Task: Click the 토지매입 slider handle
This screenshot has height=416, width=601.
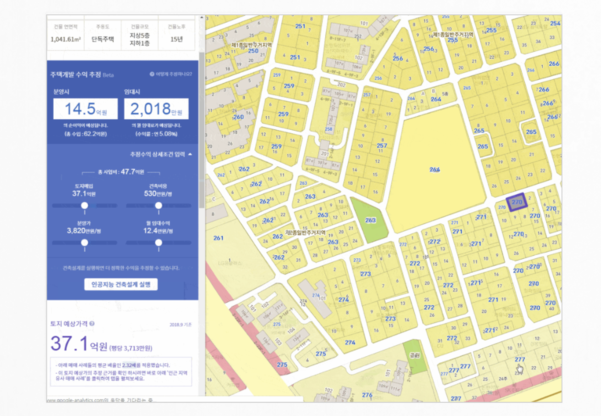Action: 84,205
